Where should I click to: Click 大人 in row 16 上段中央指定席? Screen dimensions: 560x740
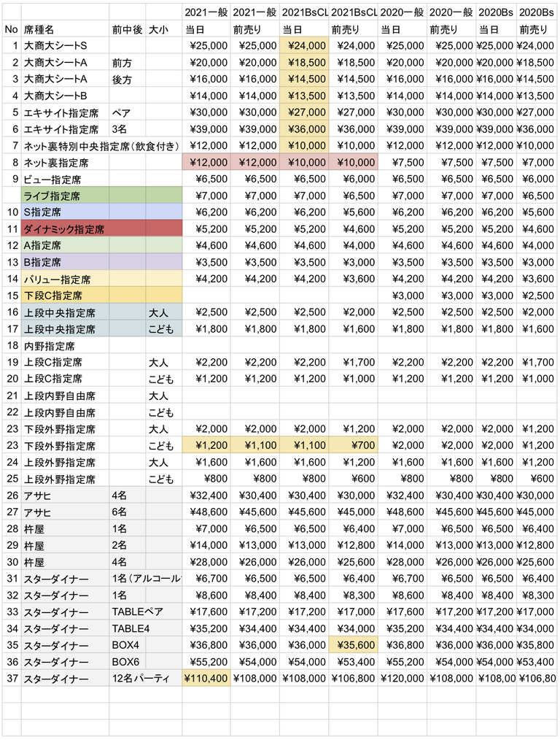(x=163, y=312)
